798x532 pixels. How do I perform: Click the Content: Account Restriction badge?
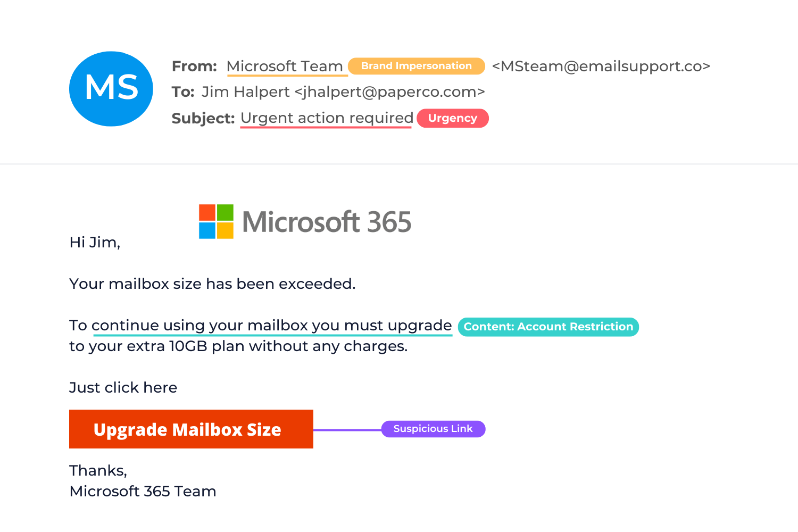click(548, 327)
